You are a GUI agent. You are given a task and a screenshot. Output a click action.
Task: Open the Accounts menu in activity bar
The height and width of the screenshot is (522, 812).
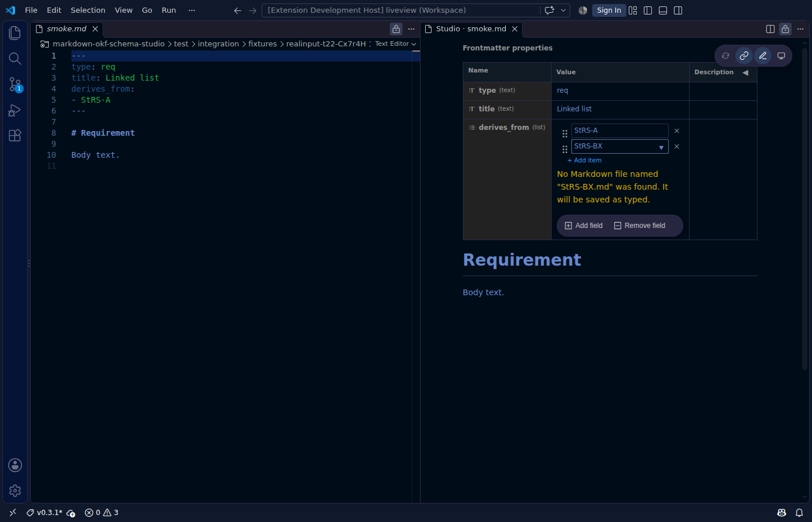tap(15, 465)
